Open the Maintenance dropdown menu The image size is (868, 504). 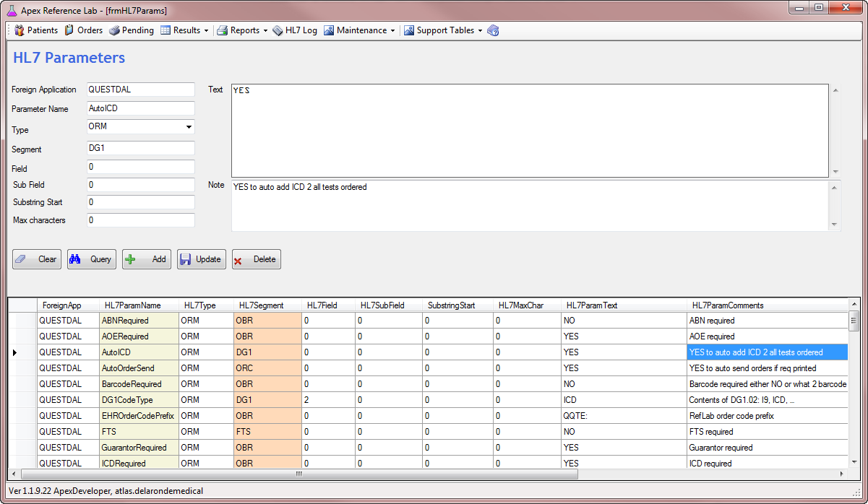[x=359, y=30]
